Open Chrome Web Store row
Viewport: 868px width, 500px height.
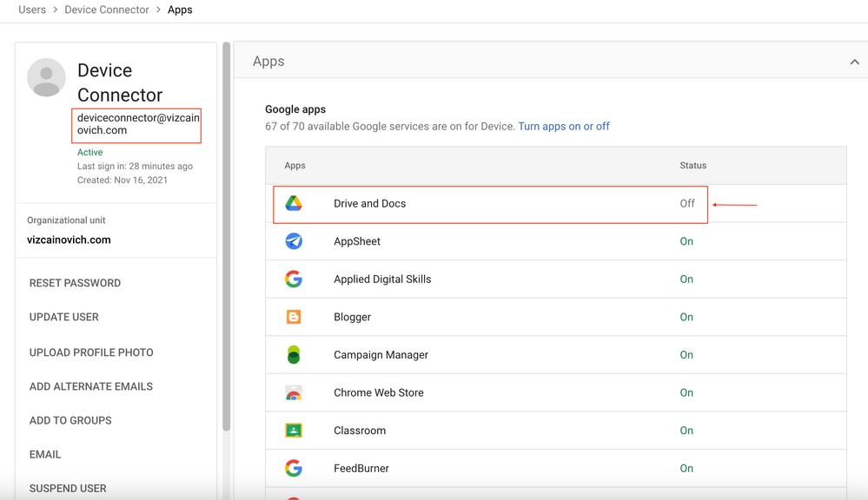(556, 392)
